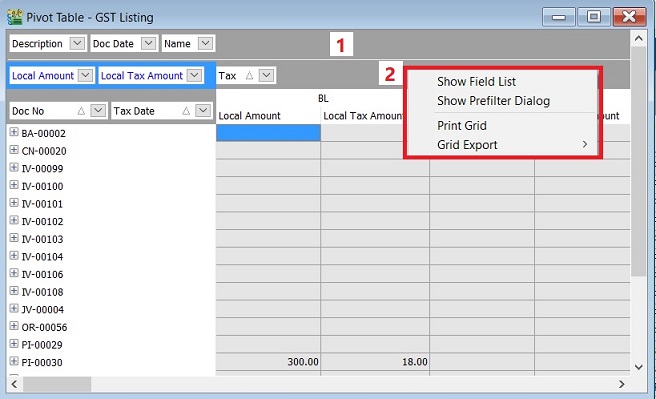Expand row CN-00020
The height and width of the screenshot is (399, 656).
pyautogui.click(x=14, y=150)
